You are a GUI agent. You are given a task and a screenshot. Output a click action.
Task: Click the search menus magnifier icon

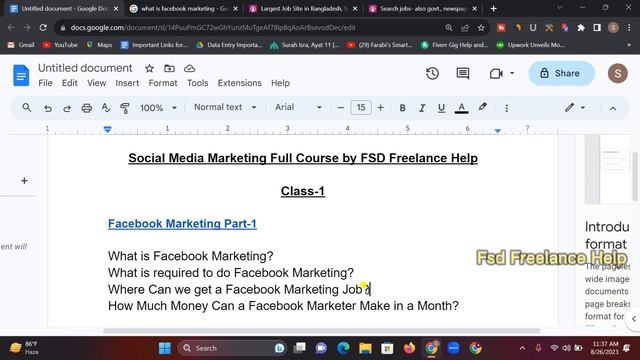click(27, 108)
